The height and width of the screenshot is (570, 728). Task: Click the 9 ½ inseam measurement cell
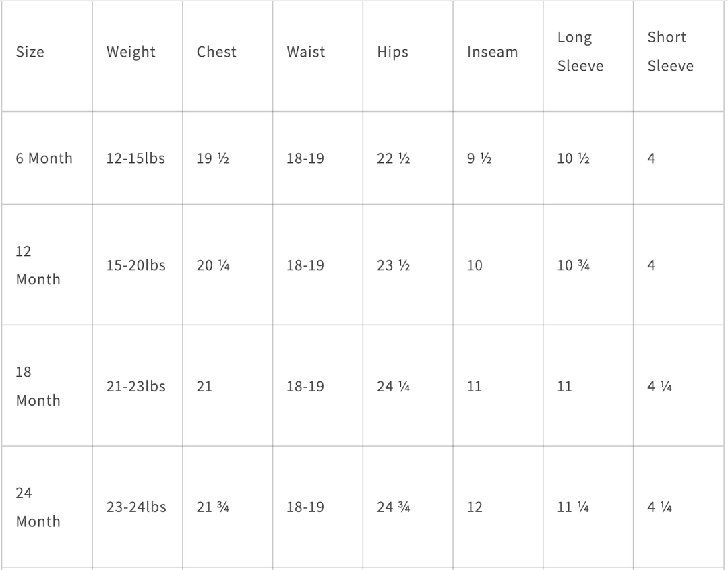pyautogui.click(x=479, y=158)
